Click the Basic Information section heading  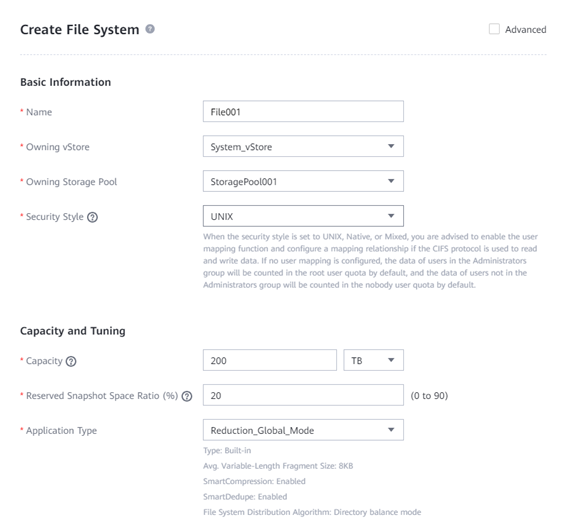click(x=66, y=82)
